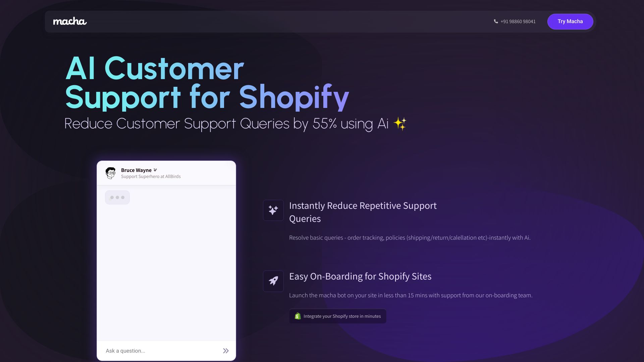Click the macha logo in the header

[69, 21]
